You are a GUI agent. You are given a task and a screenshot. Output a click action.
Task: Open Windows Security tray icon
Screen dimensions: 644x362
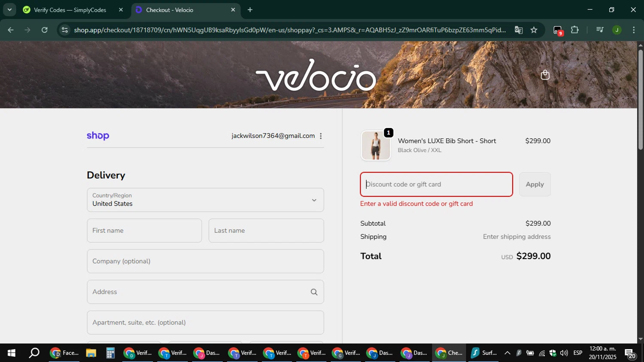click(x=553, y=353)
